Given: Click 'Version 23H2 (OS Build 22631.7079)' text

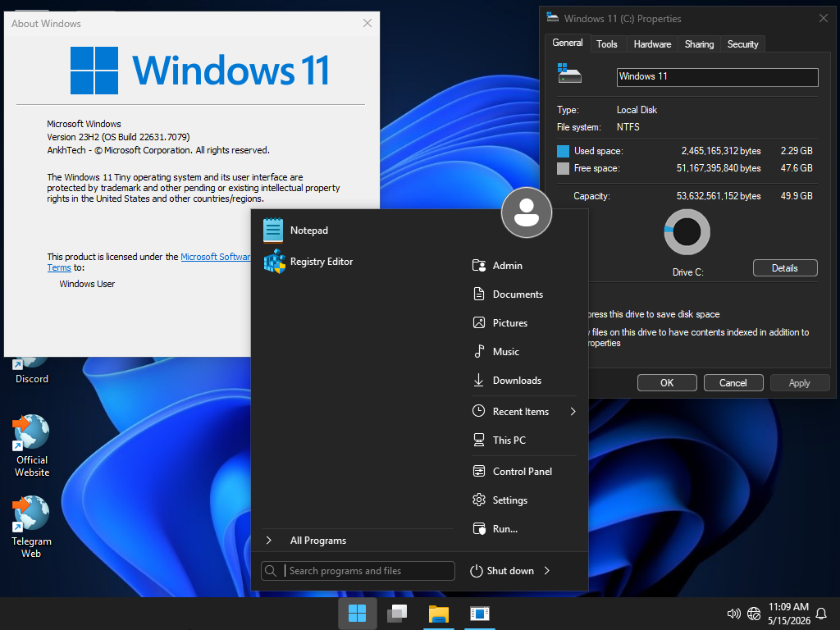Looking at the screenshot, I should (118, 137).
